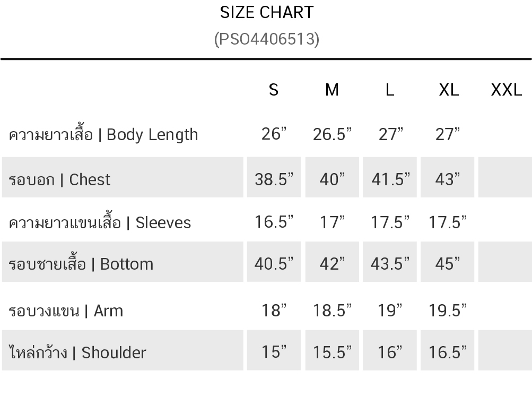532x396 pixels.
Task: Click the Chest row label
Action: coord(59,179)
